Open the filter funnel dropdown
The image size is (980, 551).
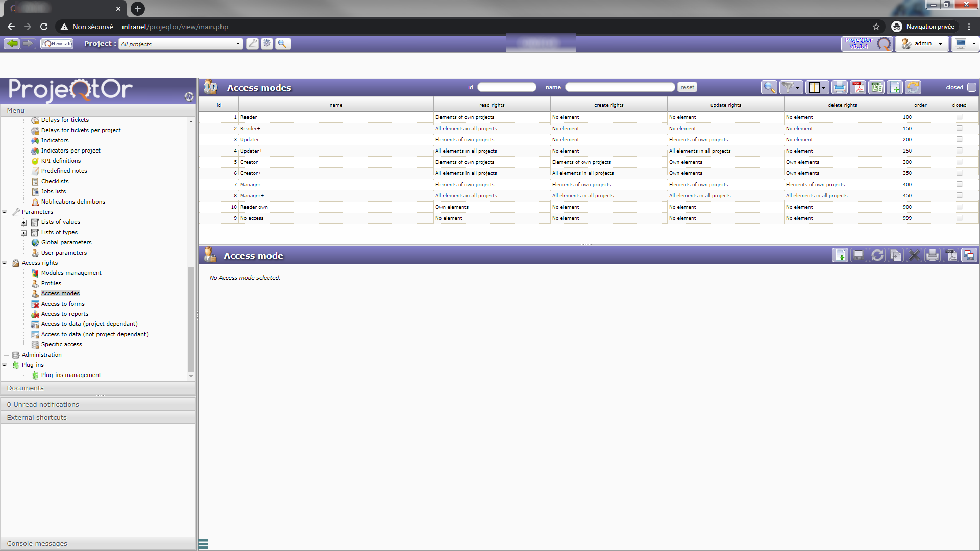(797, 88)
